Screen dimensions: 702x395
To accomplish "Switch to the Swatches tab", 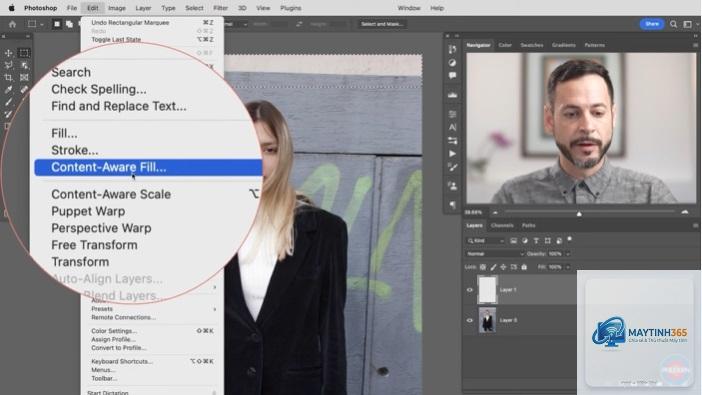I will [531, 45].
